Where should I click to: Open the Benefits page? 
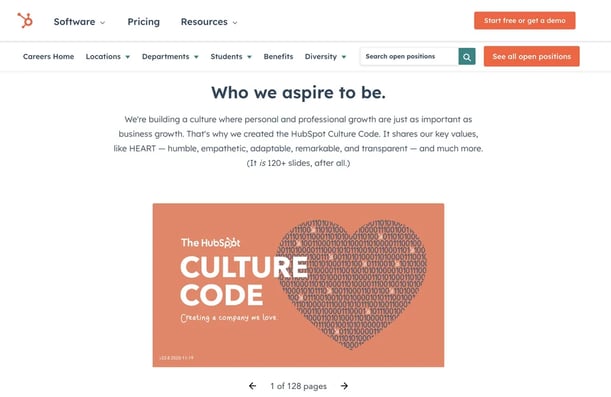[x=278, y=56]
